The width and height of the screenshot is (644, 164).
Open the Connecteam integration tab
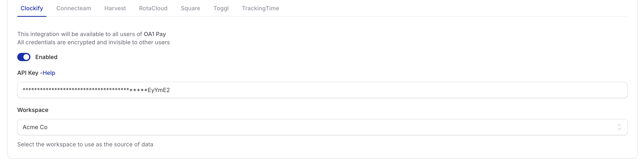(74, 8)
